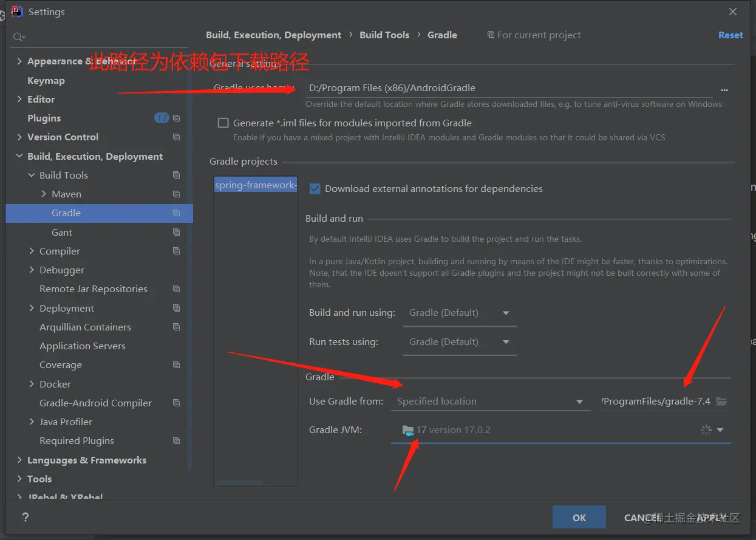The image size is (756, 540).
Task: Click the Cancel button
Action: coord(641,518)
